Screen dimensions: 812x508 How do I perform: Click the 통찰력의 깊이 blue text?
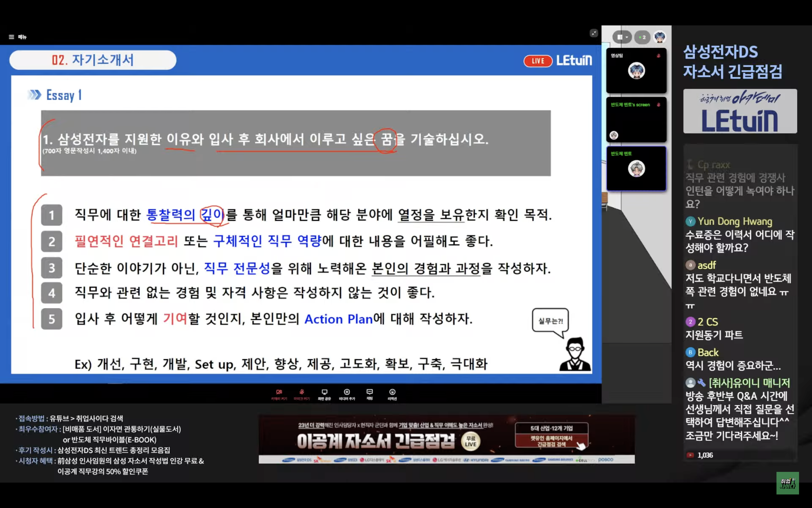pos(186,215)
